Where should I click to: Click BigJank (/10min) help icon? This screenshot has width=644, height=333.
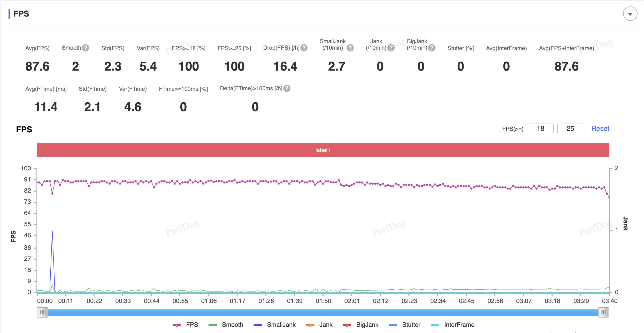point(432,48)
